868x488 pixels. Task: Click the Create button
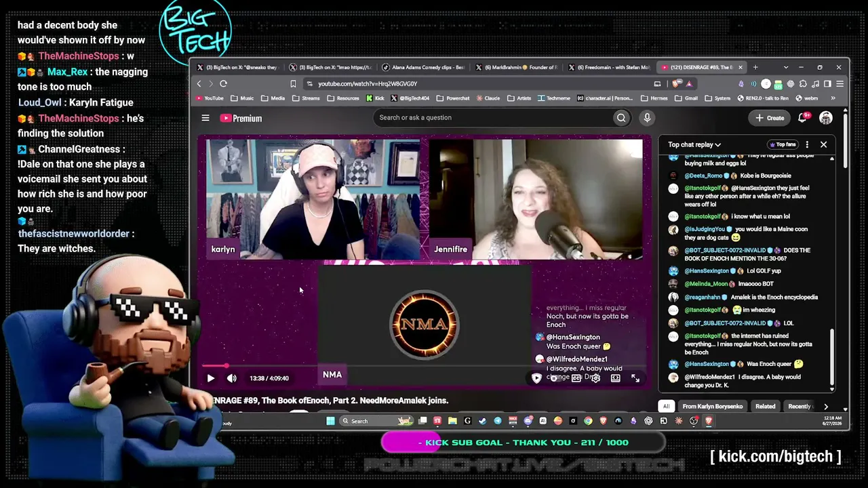pyautogui.click(x=770, y=118)
